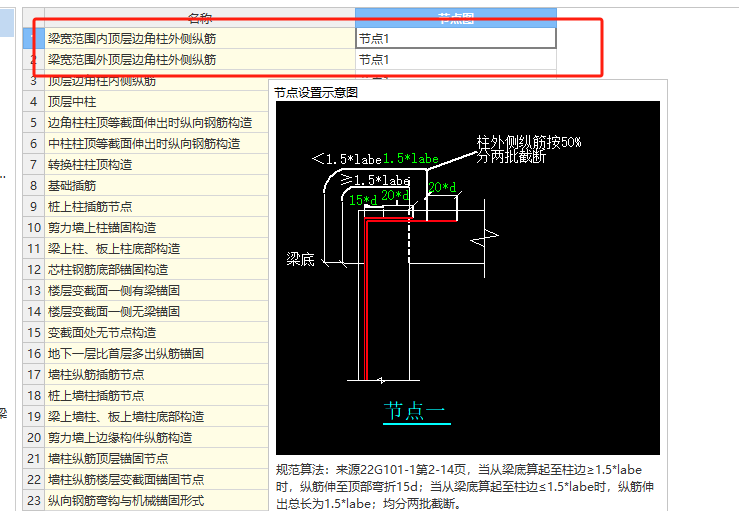Open the 节点1 cell in row 1
The width and height of the screenshot is (739, 511).
coord(456,39)
